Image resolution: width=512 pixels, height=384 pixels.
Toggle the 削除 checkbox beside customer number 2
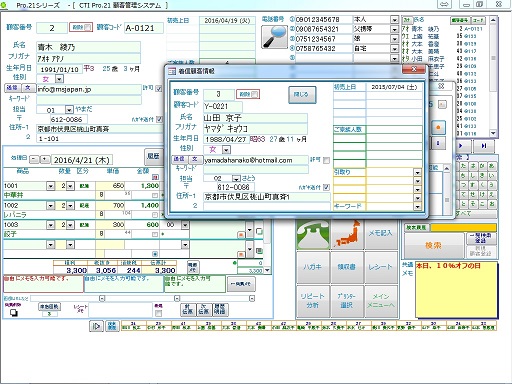(x=87, y=28)
